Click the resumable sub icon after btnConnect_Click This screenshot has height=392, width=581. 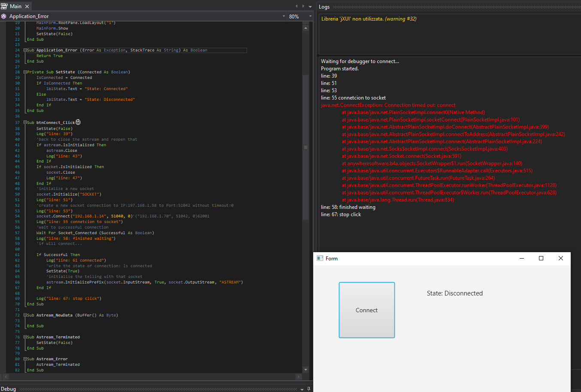tap(78, 122)
